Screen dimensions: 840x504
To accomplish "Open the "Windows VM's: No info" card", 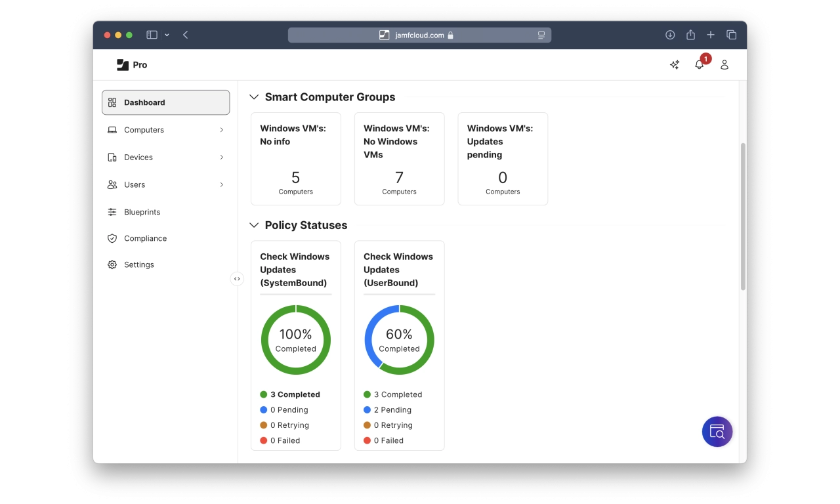I will [x=295, y=159].
